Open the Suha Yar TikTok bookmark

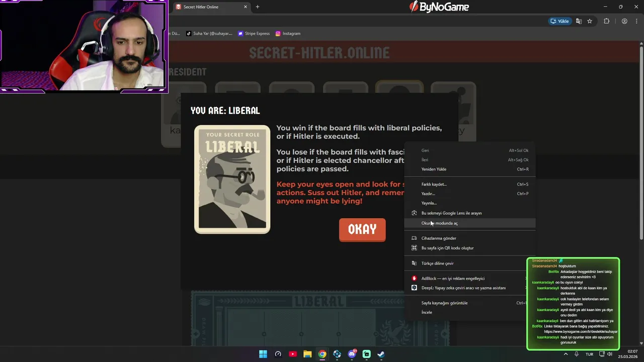pos(209,34)
